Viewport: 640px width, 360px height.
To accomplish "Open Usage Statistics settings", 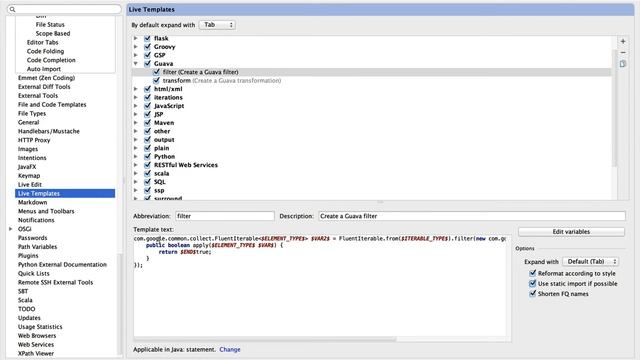I will tap(40, 327).
